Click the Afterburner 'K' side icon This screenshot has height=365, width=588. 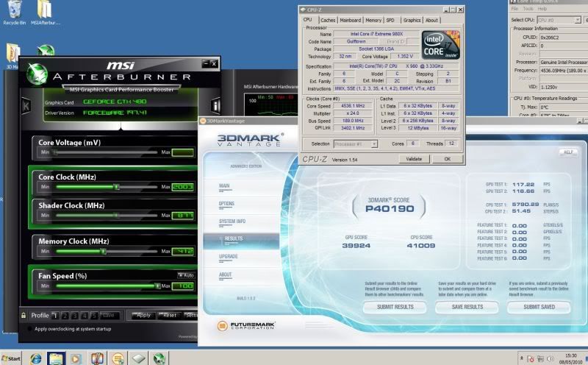[24, 106]
